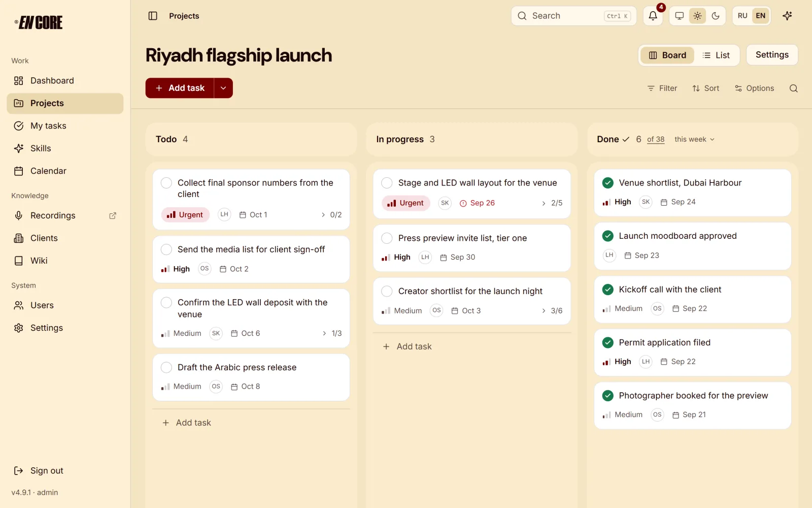Open Clients in the sidebar
The height and width of the screenshot is (508, 812).
tap(65, 238)
